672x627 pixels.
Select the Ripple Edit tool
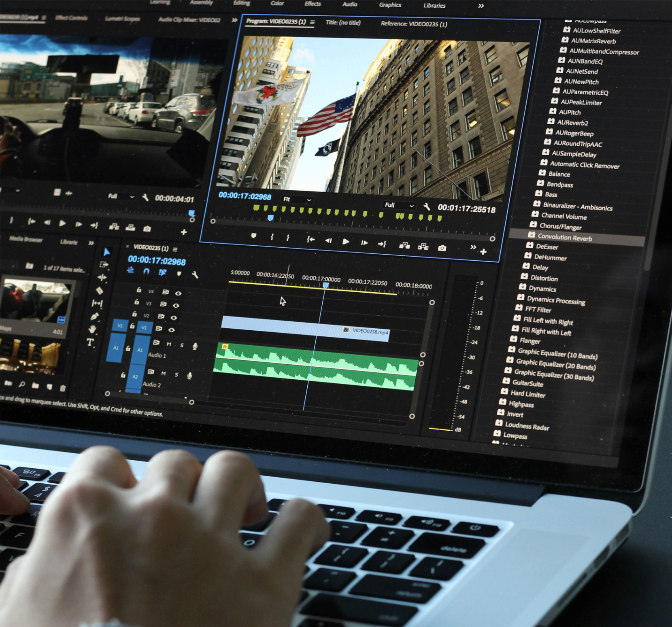pyautogui.click(x=102, y=277)
